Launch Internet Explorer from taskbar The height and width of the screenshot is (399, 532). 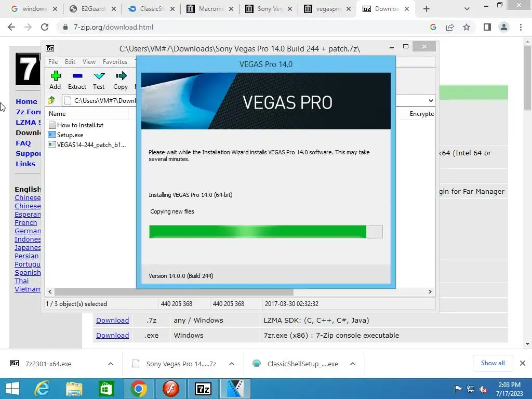coord(42,389)
